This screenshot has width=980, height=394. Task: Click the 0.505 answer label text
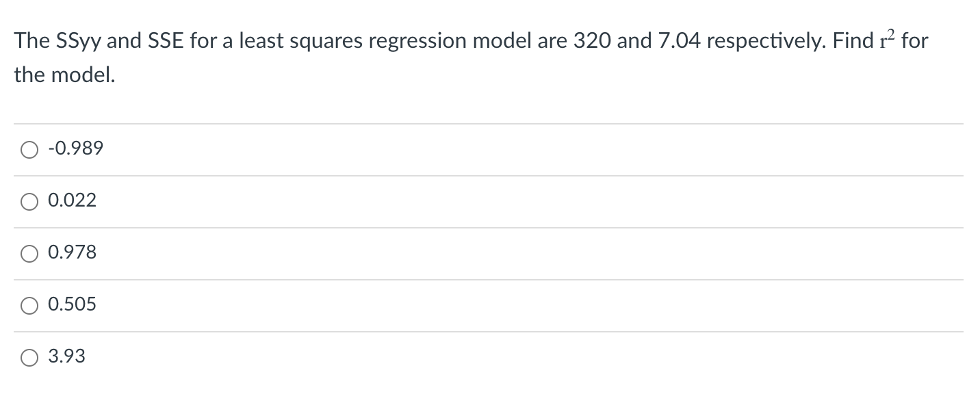click(x=72, y=304)
